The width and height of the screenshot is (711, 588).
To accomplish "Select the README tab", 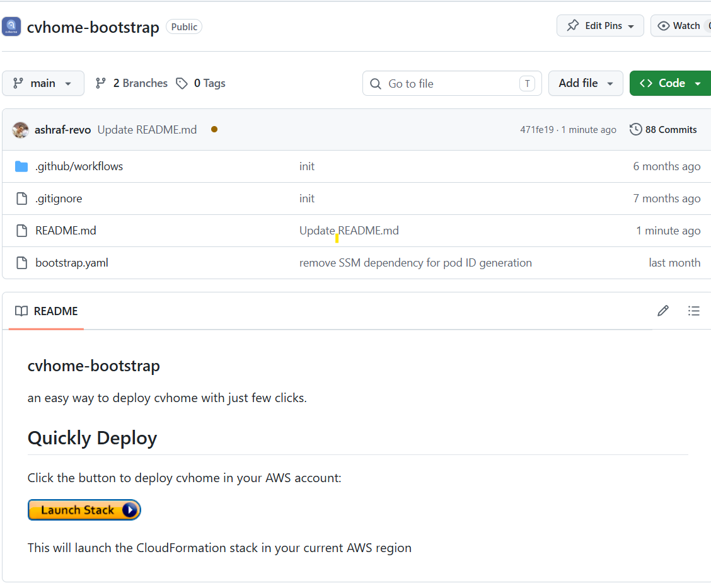I will (46, 311).
